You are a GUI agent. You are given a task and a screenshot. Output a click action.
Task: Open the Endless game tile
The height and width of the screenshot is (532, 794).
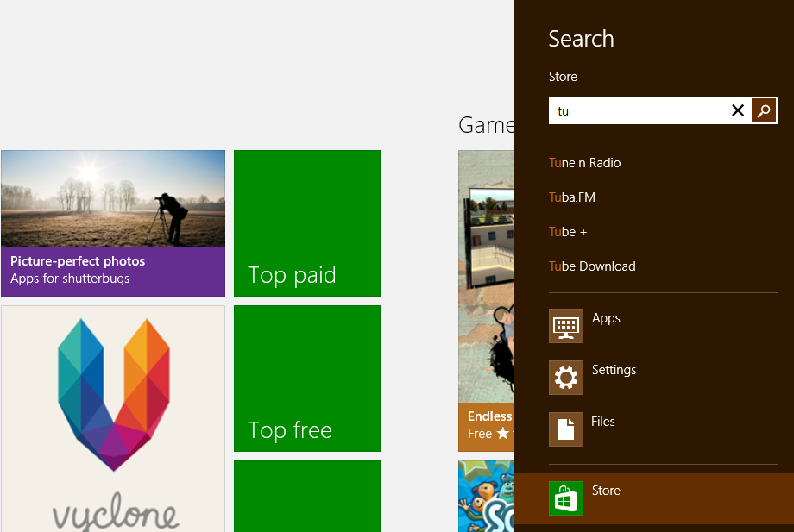point(486,300)
